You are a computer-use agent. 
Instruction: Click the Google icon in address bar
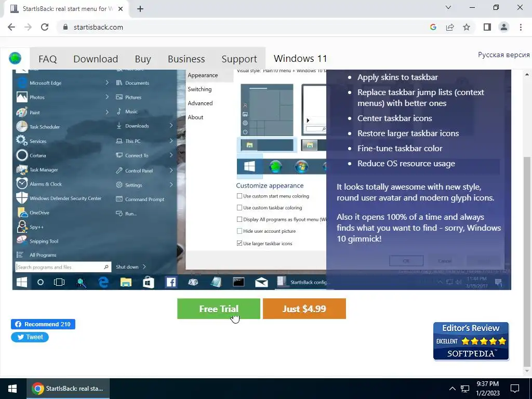tap(433, 27)
